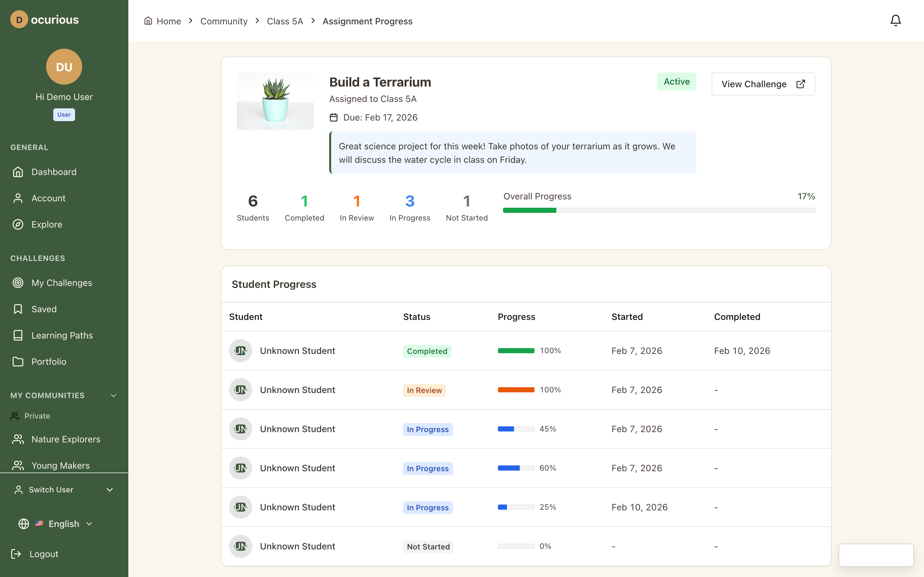Open the Young Makers community

(60, 465)
